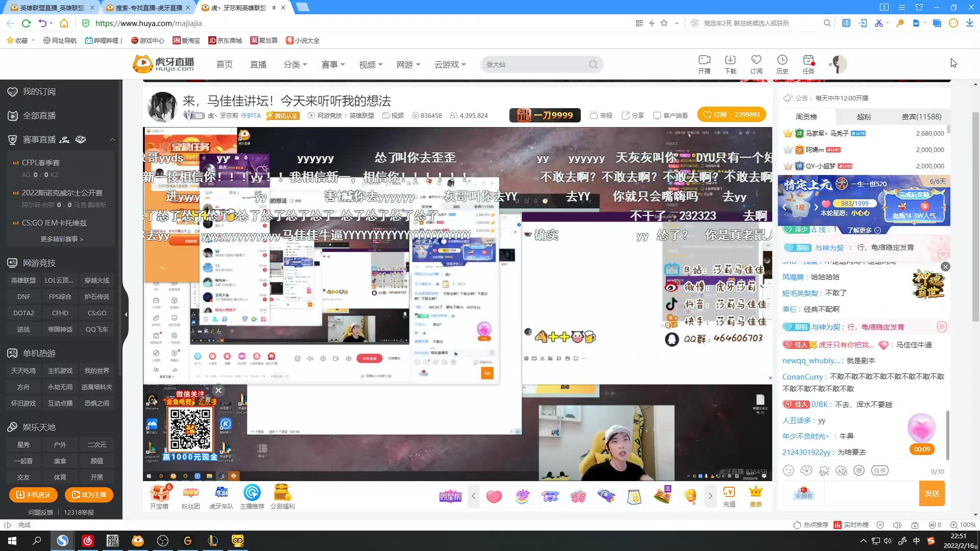Expand the 赛事 dropdown menu
Screen dimensions: 980x551
333,65
